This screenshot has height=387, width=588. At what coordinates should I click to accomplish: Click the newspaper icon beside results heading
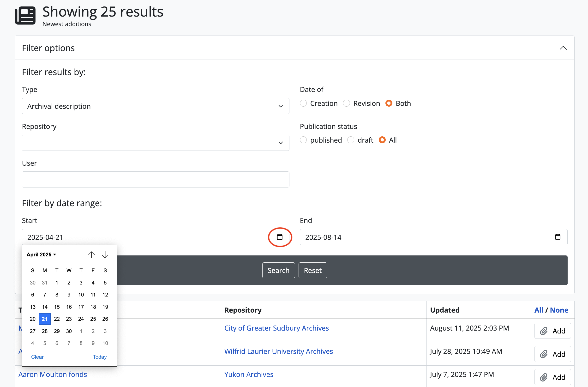click(25, 16)
